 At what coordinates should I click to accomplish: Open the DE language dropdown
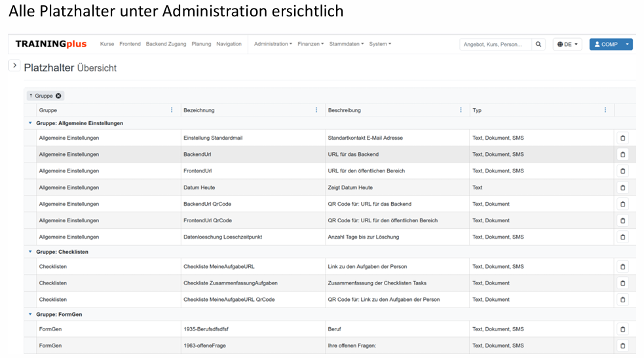tap(567, 45)
